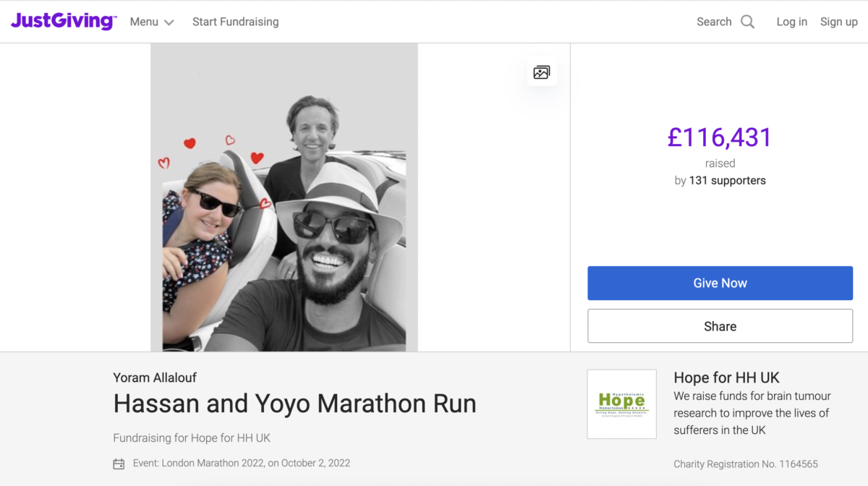Click the search magnifier icon
The height and width of the screenshot is (486, 868).
pos(748,22)
